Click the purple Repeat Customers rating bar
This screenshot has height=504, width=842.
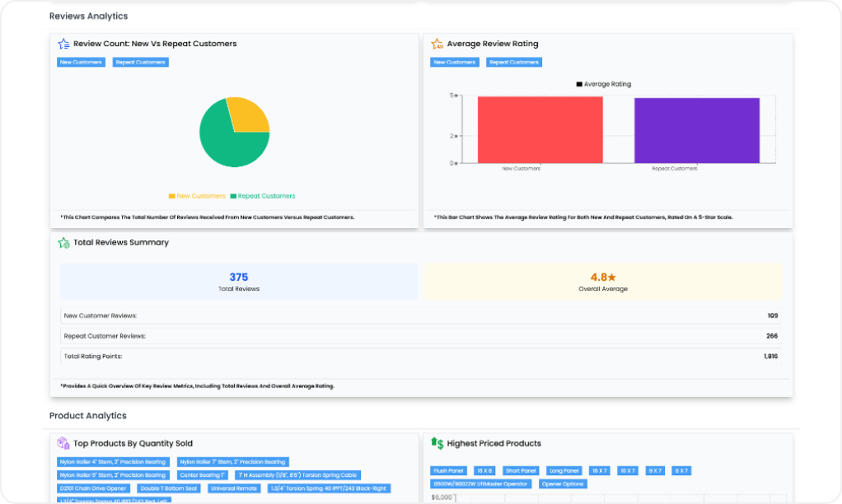coord(685,130)
